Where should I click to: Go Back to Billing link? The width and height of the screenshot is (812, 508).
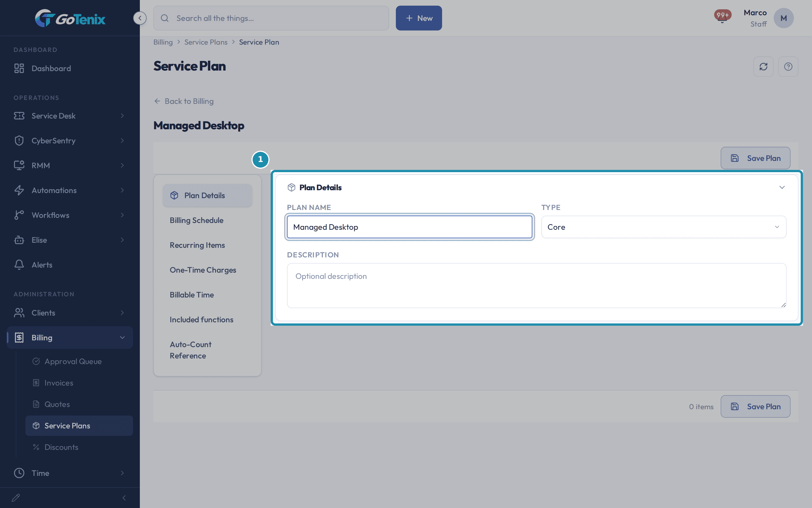(184, 101)
